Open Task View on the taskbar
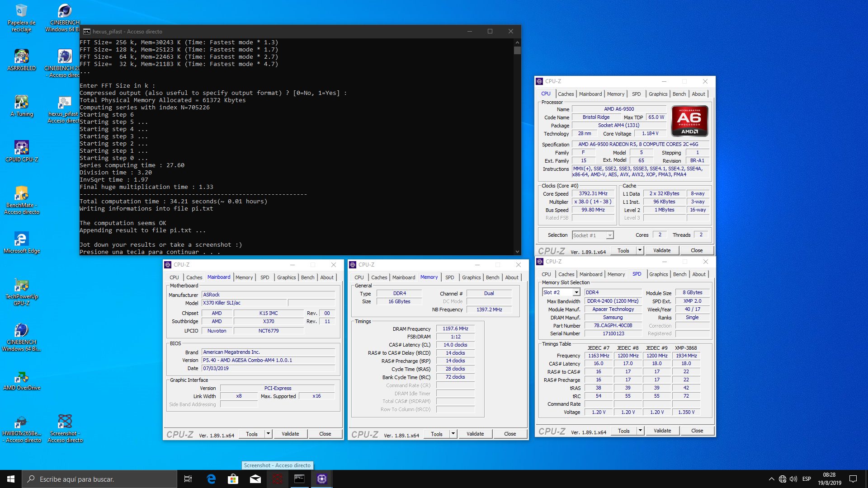Viewport: 868px width, 488px height. click(188, 479)
